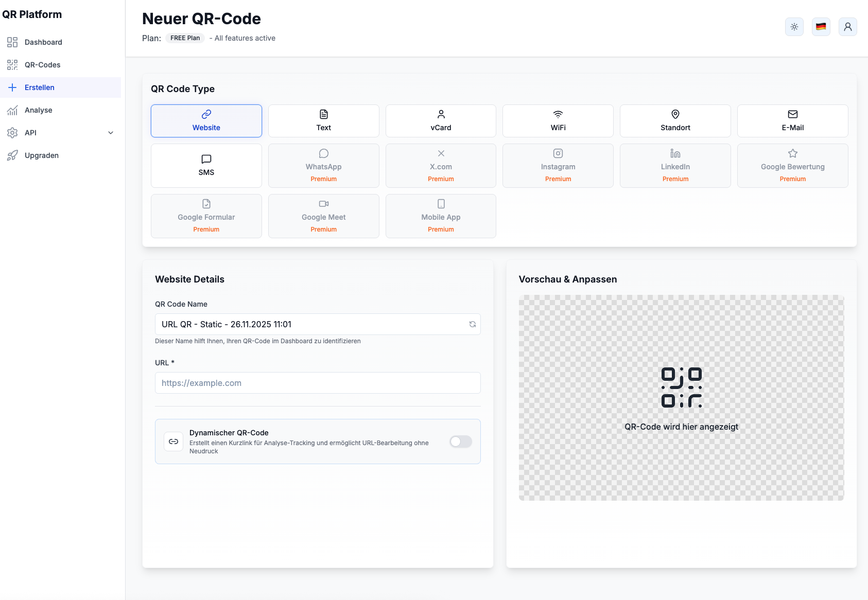868x600 pixels.
Task: Click the QR code preview area
Action: point(682,398)
